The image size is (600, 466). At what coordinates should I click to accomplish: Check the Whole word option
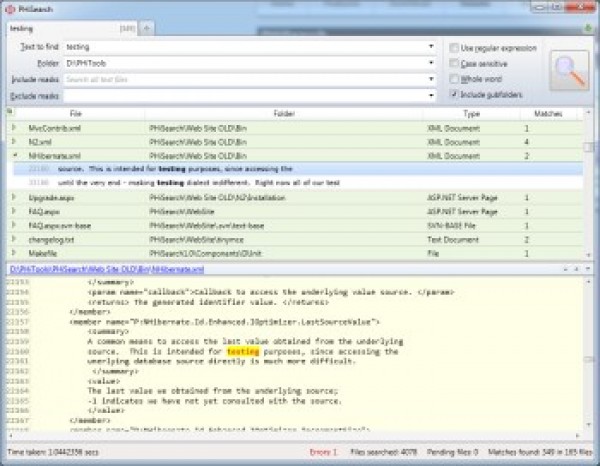coord(455,78)
